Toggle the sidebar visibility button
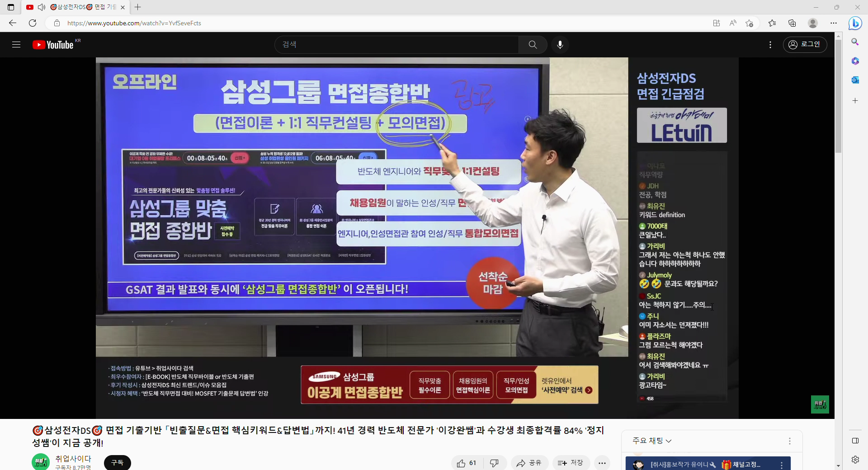The image size is (868, 470). coord(855,441)
